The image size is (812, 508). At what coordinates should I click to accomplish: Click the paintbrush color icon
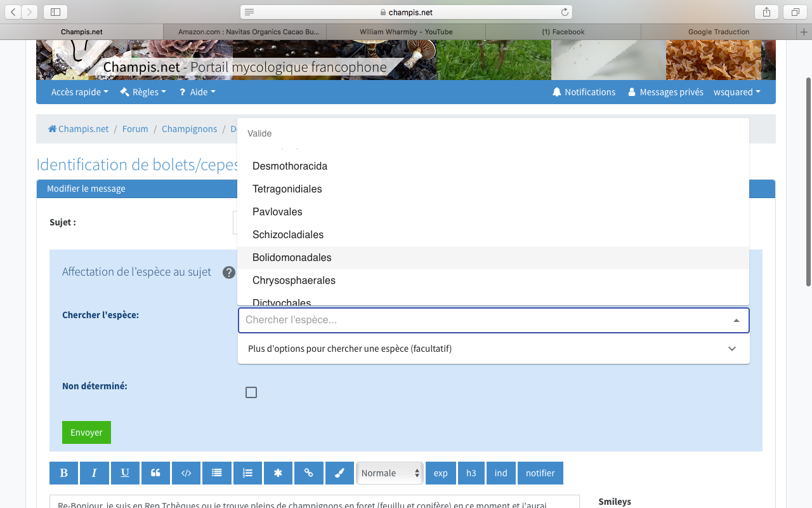pyautogui.click(x=339, y=473)
